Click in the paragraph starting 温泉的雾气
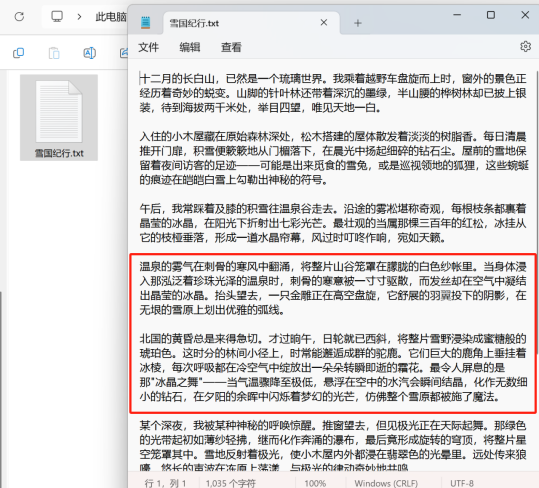The height and width of the screenshot is (488, 539). tap(333, 288)
